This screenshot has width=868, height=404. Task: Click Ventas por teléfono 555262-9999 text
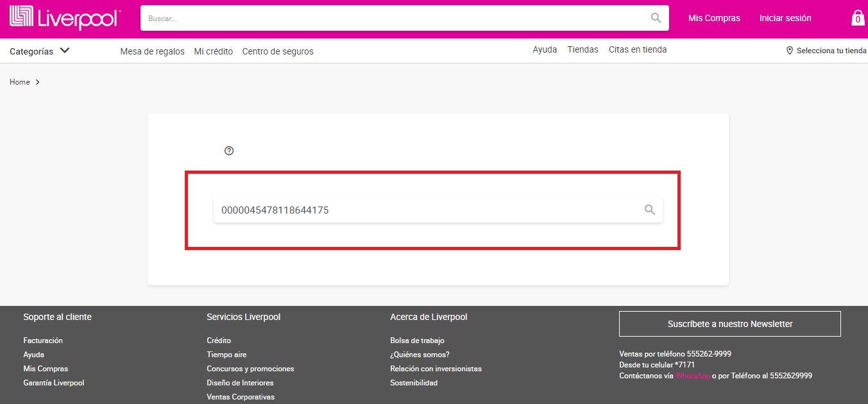point(675,354)
